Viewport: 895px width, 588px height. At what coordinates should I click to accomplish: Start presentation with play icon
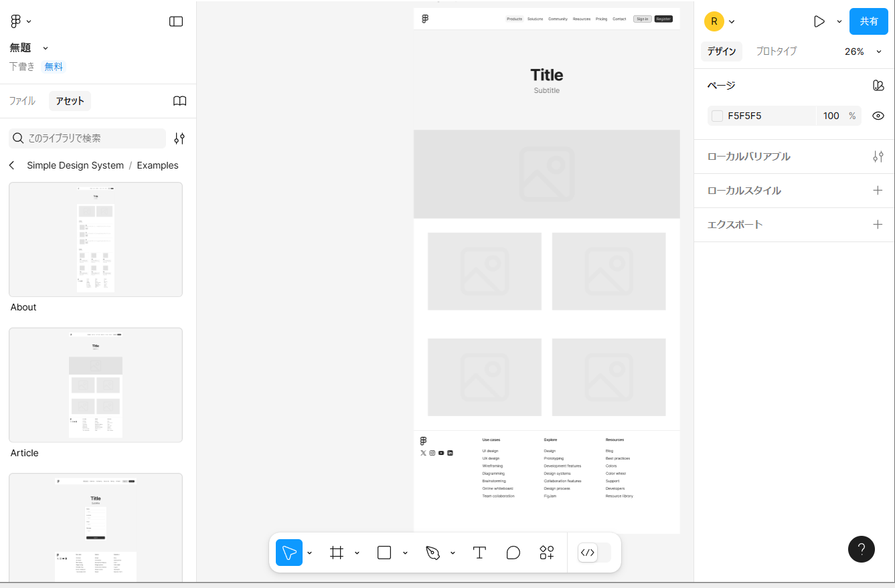819,21
